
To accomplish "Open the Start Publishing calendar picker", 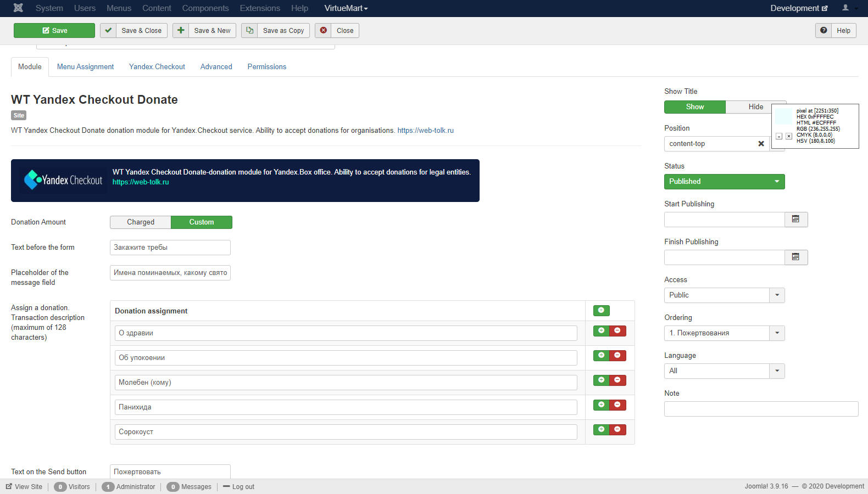I will coord(795,219).
